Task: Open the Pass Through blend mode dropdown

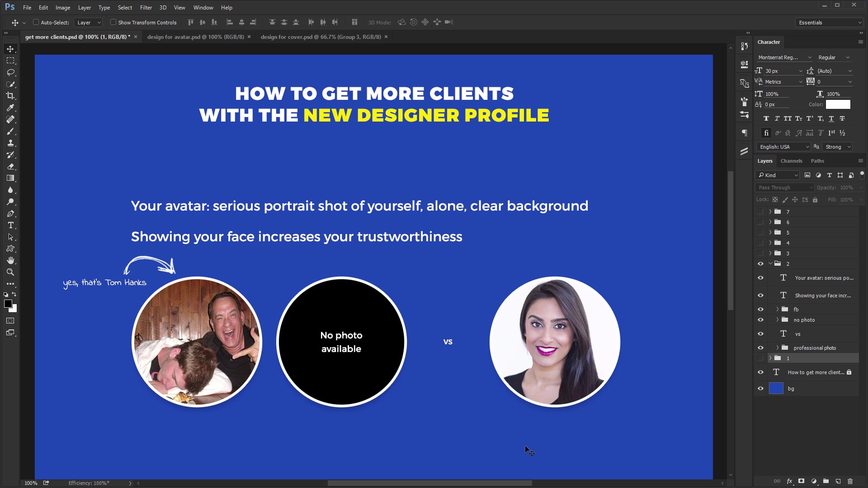Action: [784, 187]
